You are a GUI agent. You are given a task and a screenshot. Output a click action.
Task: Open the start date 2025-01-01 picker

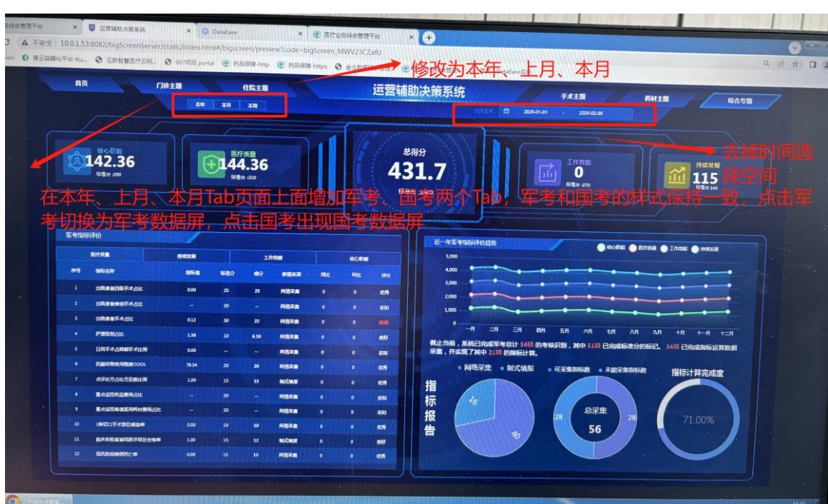535,113
